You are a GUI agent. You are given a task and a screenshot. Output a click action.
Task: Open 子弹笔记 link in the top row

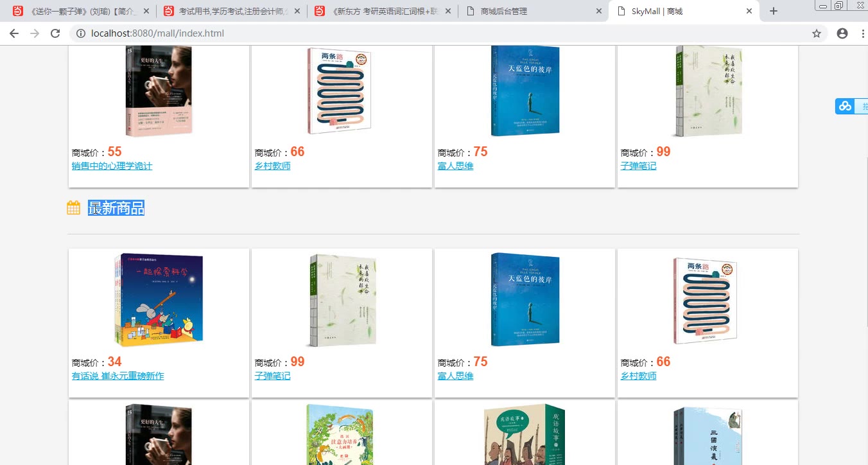tap(638, 166)
